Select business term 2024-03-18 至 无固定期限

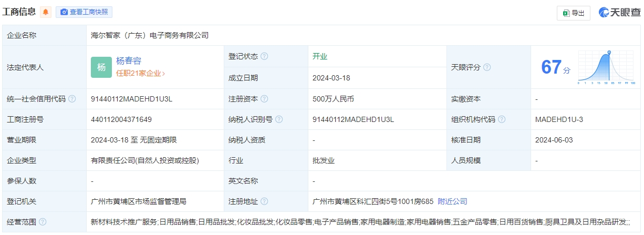coord(134,140)
